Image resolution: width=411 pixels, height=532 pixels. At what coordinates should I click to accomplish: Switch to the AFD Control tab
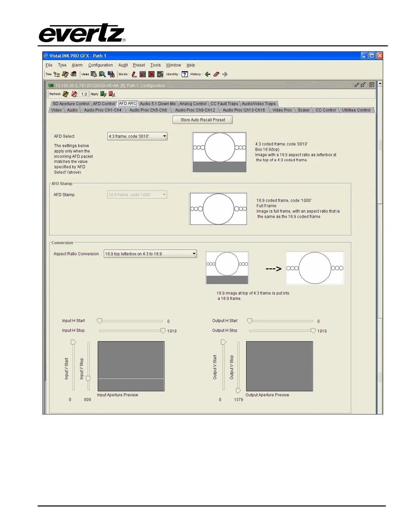(x=104, y=104)
